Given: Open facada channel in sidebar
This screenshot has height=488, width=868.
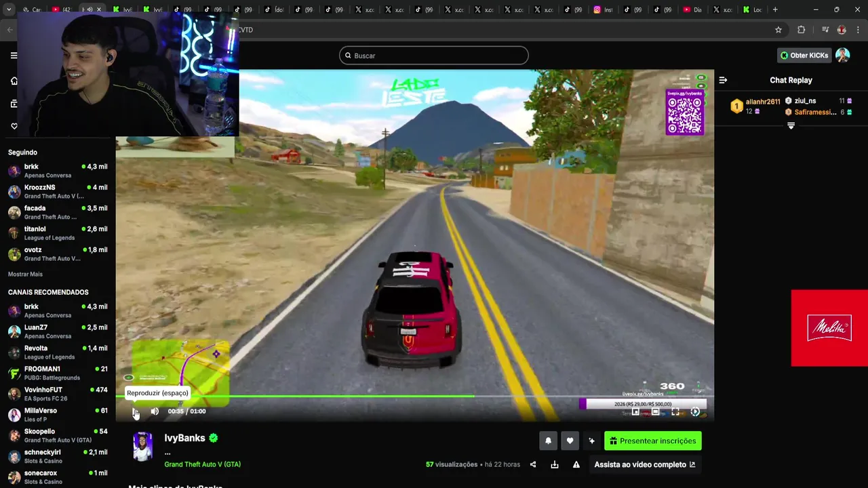Looking at the screenshot, I should point(58,212).
